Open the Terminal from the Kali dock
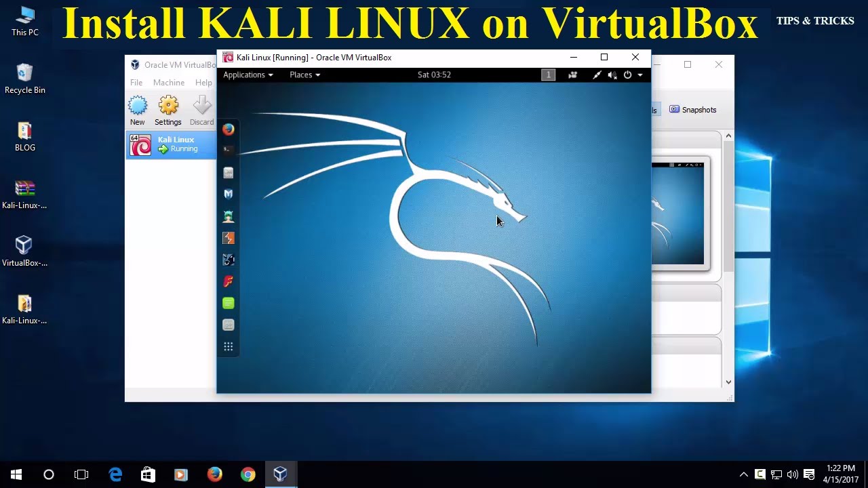 tap(229, 150)
